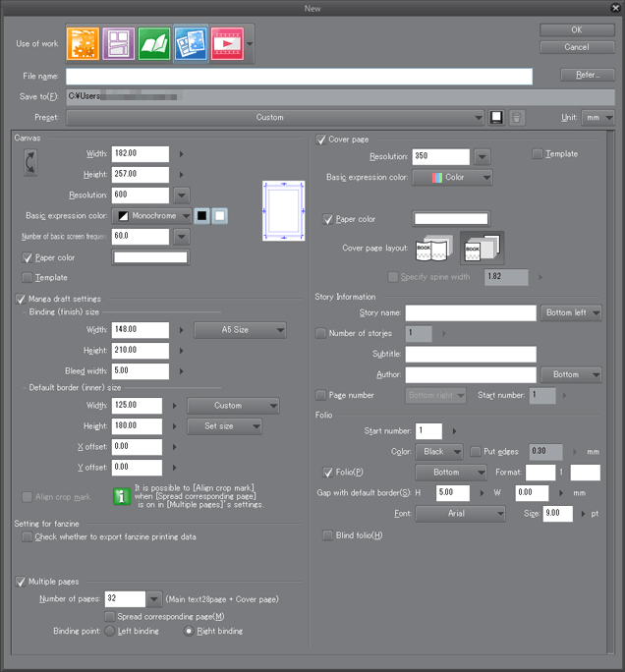This screenshot has width=625, height=672.
Task: Choose the spread cover page layout icon
Action: (434, 248)
